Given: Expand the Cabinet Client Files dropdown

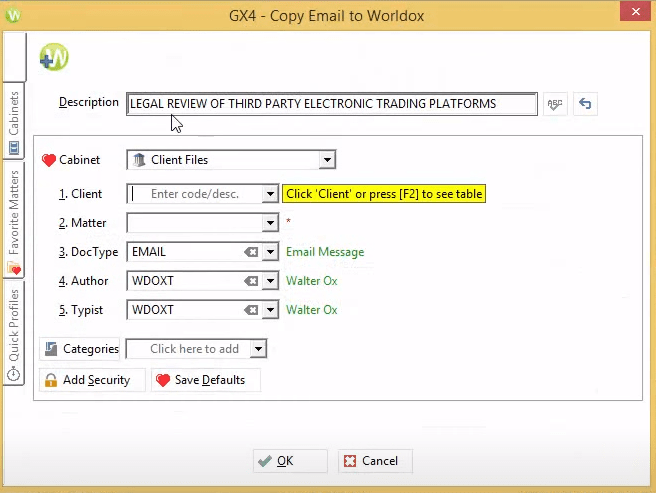Looking at the screenshot, I should (326, 160).
